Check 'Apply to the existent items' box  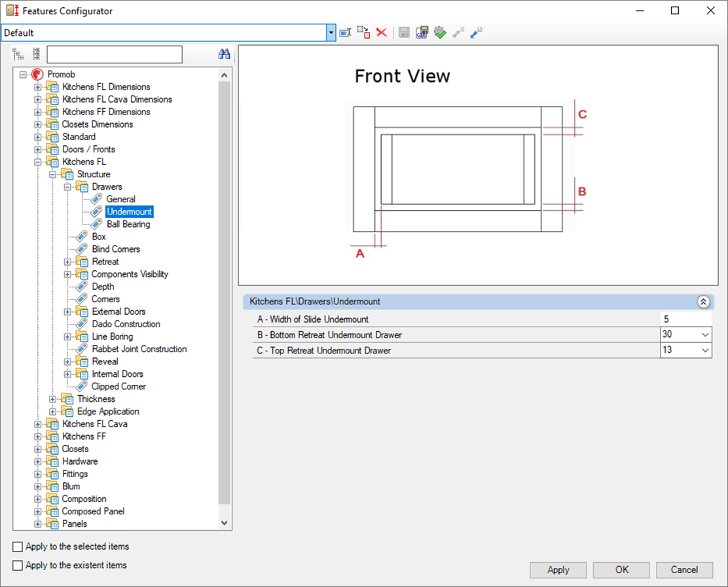18,565
